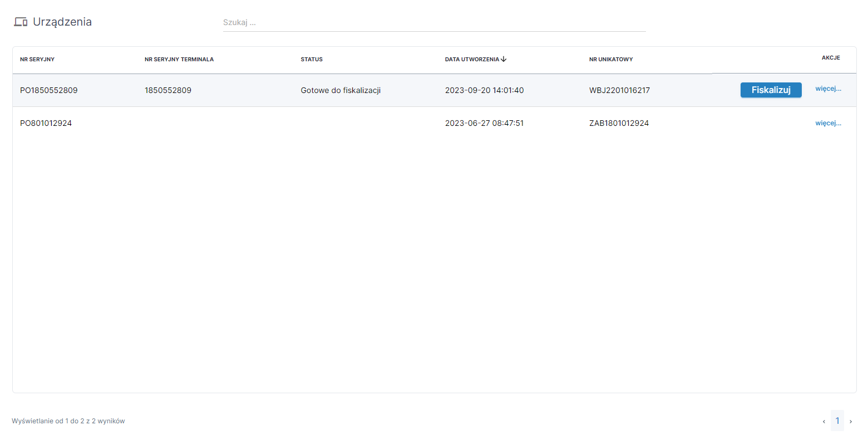Select serial number PO801012924
The image size is (868, 435).
(46, 123)
